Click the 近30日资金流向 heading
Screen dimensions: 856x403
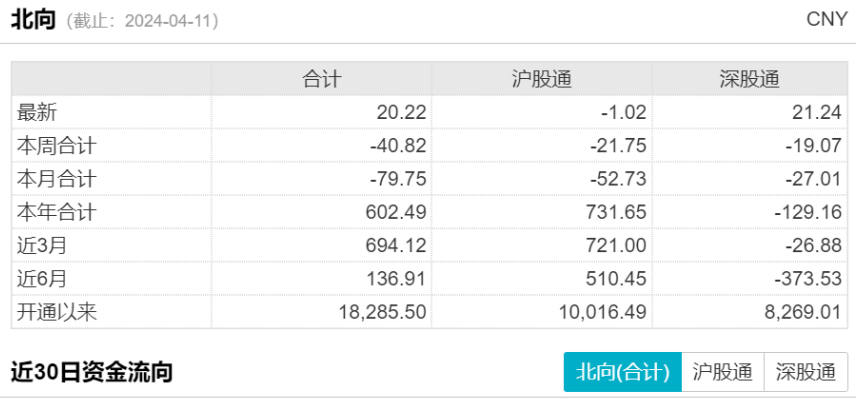click(x=92, y=372)
